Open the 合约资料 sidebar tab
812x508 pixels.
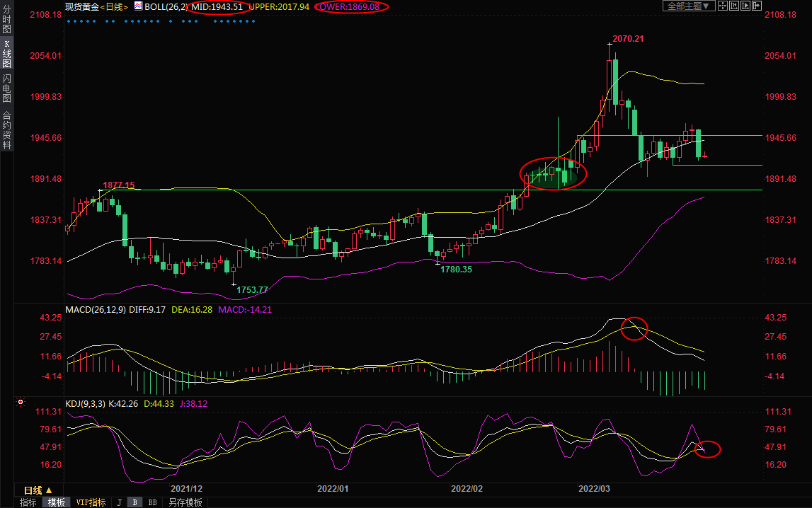[6, 130]
